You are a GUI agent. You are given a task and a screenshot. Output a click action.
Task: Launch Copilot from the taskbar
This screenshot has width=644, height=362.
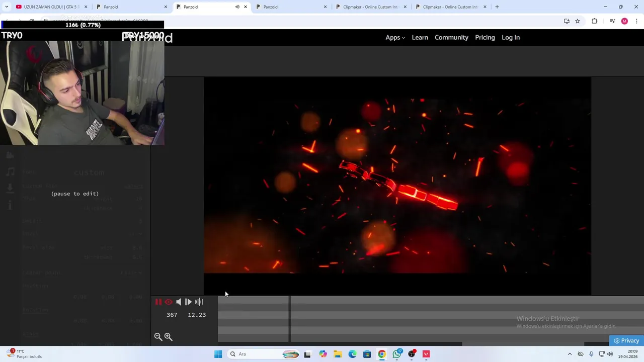coord(323,354)
